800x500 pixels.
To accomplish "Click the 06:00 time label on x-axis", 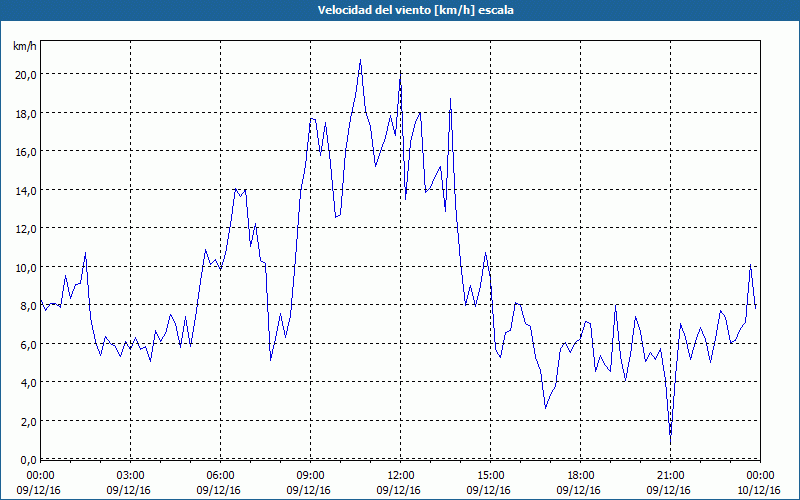I will click(220, 476).
